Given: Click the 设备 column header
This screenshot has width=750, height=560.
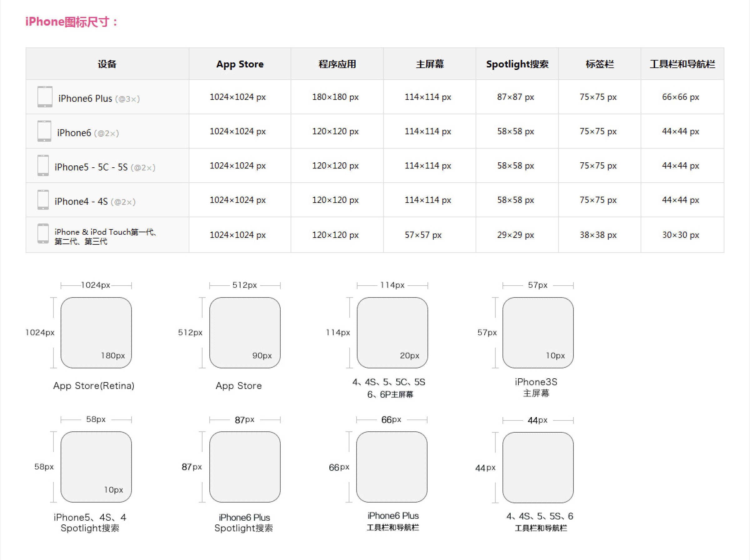Looking at the screenshot, I should click(x=107, y=64).
